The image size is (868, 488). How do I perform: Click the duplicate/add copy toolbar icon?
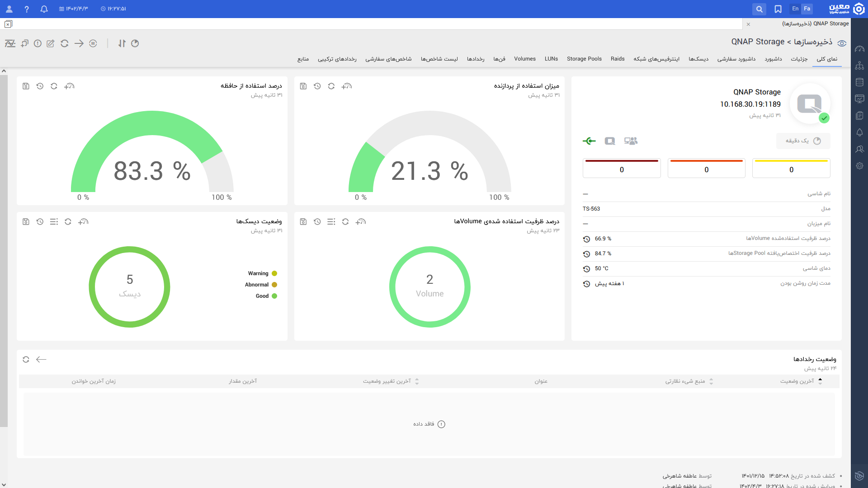point(24,43)
